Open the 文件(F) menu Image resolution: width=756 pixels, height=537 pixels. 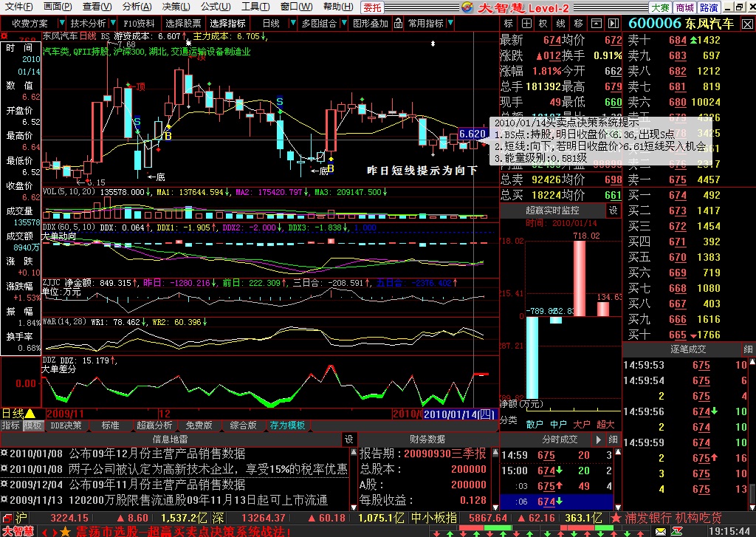(18, 7)
